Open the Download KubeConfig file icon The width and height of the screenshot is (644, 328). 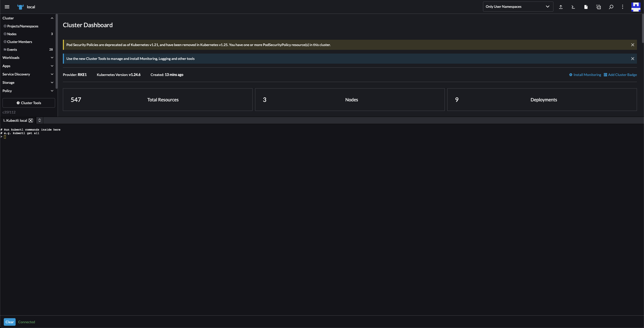click(586, 7)
